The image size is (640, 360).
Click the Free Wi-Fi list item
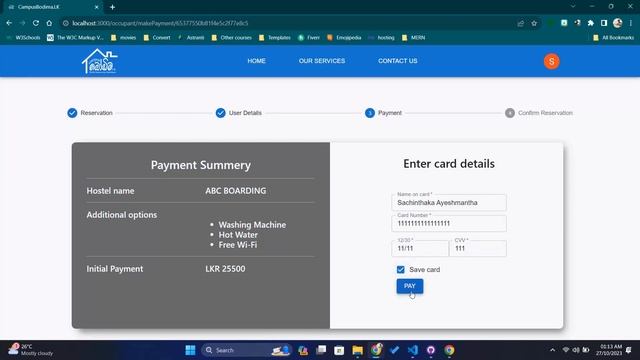coord(238,245)
